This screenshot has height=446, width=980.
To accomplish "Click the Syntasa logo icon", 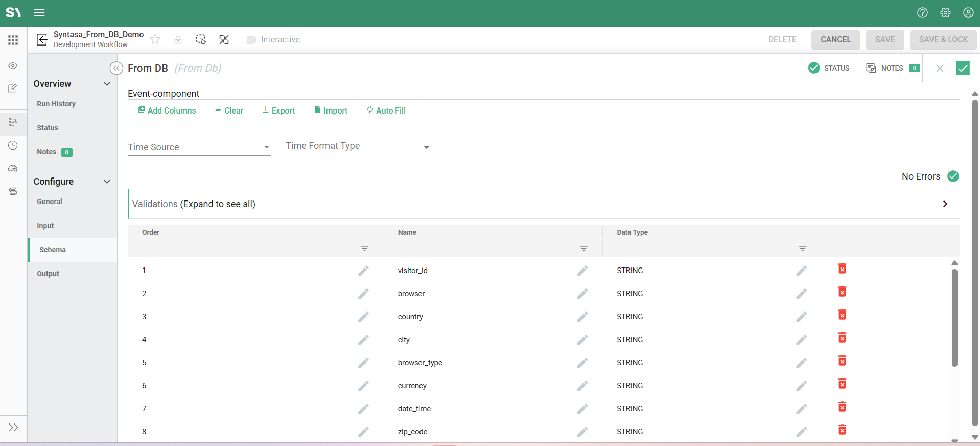I will (x=13, y=12).
